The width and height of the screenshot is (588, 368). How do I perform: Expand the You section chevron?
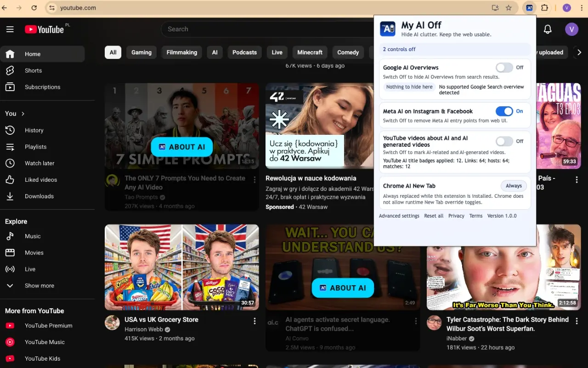click(23, 114)
